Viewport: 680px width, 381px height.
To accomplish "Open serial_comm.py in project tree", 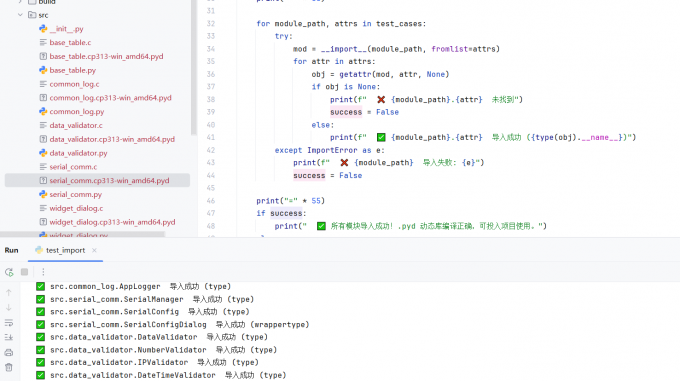I will click(76, 194).
